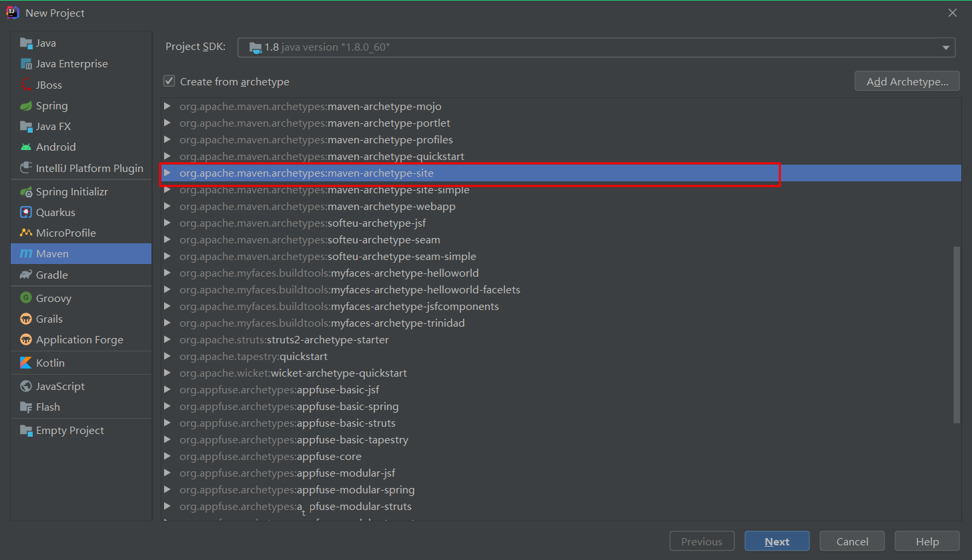Select appfuse-core archetype
Screen dimensions: 972x560
point(561,456)
